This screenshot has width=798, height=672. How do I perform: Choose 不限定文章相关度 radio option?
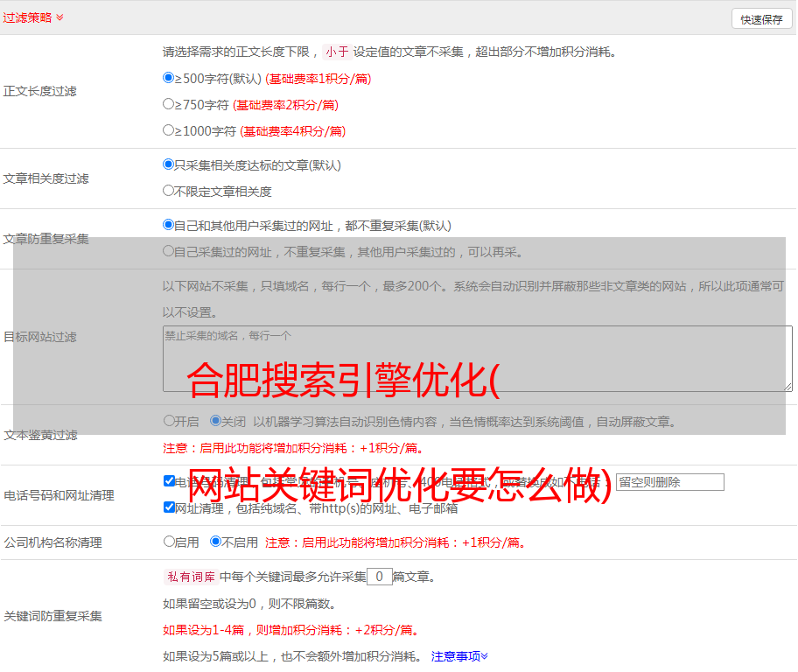(169, 191)
